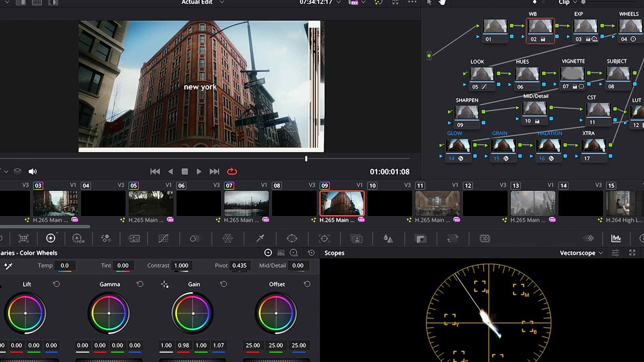Open the HDR color wheels palette
This screenshot has width=644, height=362.
[78, 239]
